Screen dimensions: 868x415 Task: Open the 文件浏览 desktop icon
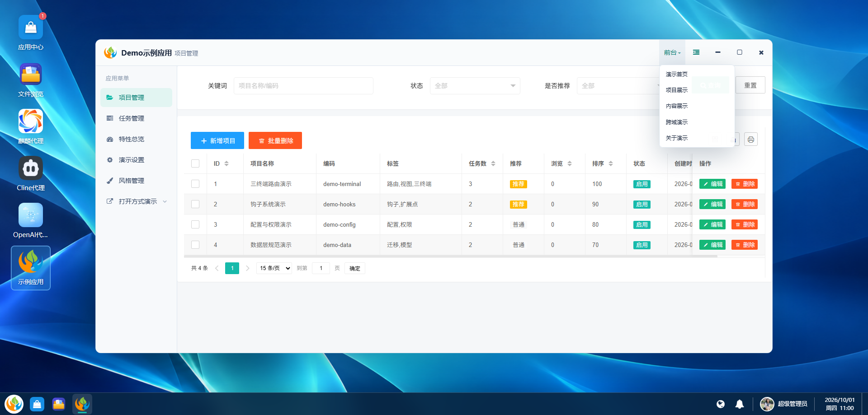(x=31, y=80)
